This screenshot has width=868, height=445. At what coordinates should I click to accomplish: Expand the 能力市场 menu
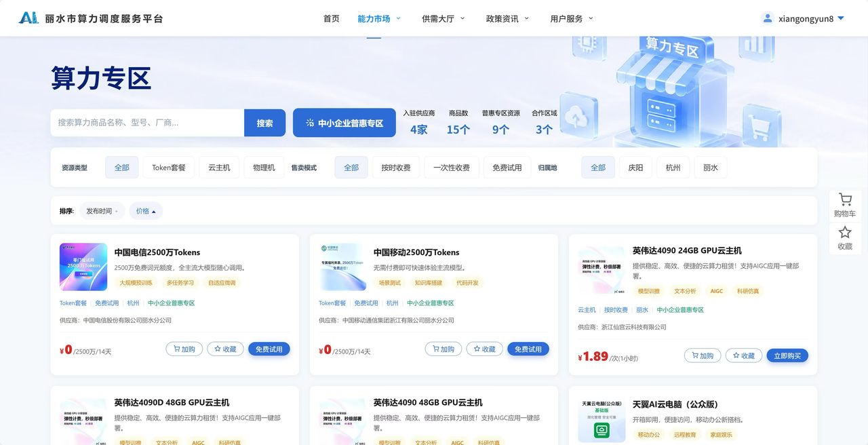coord(379,18)
